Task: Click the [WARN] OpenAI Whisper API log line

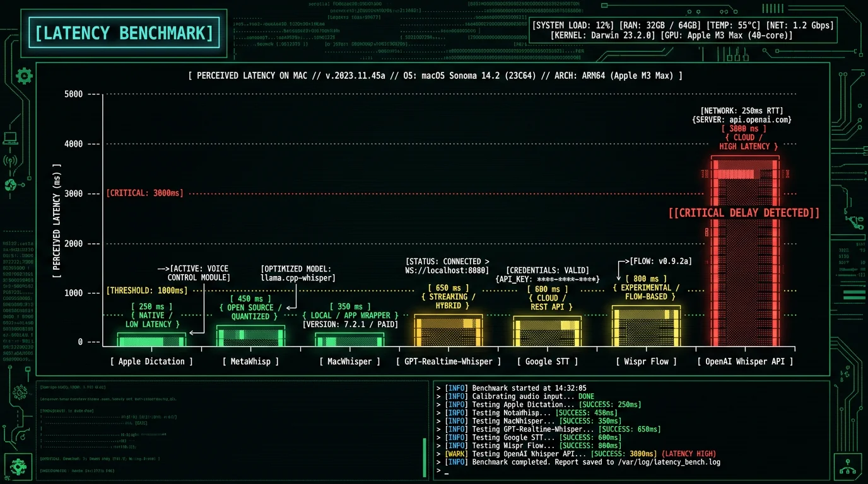Action: click(x=575, y=454)
